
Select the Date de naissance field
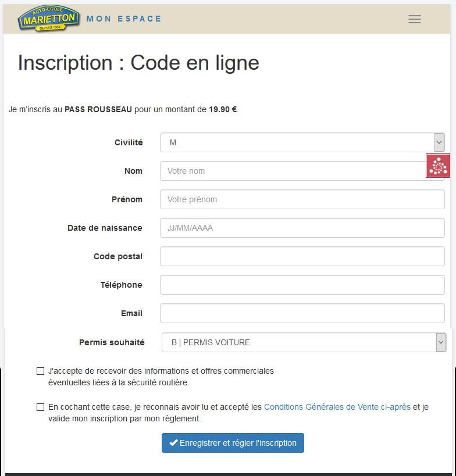coord(302,228)
